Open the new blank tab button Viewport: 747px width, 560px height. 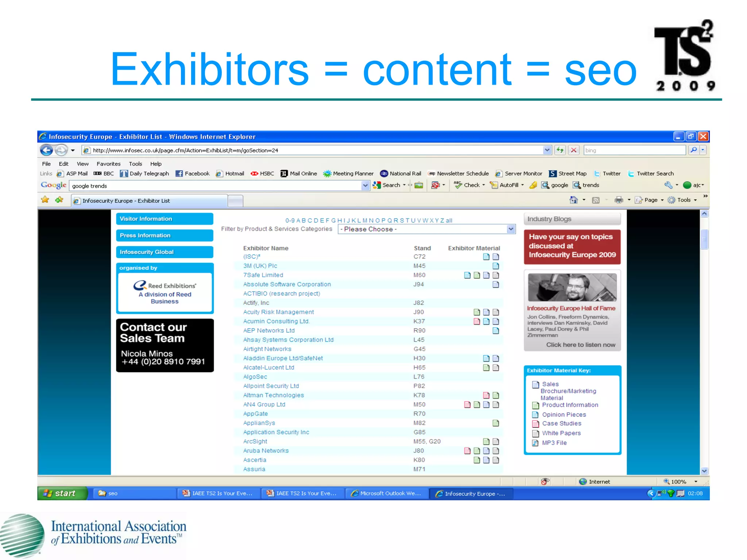(x=236, y=201)
